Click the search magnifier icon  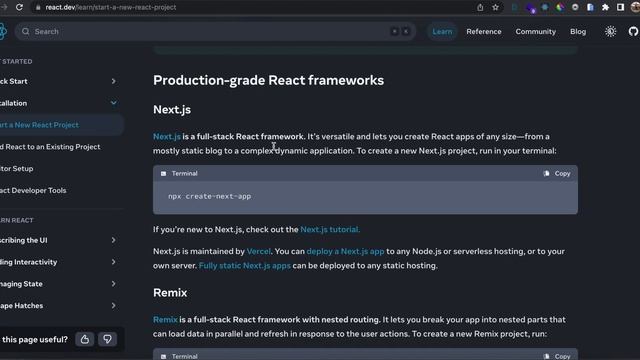coord(25,31)
